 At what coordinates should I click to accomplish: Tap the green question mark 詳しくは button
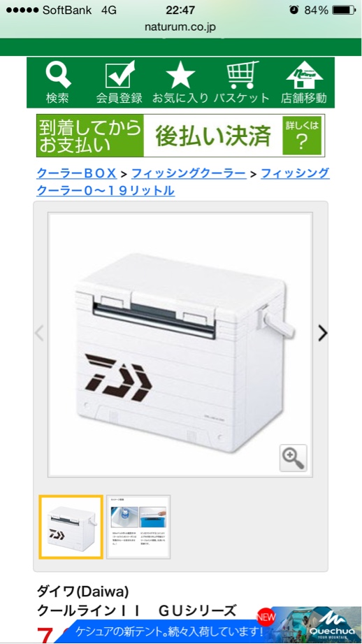(x=302, y=136)
